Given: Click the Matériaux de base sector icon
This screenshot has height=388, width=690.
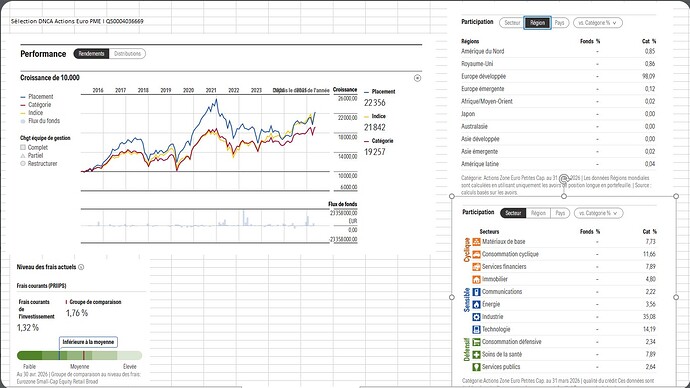Looking at the screenshot, I should tap(476, 242).
